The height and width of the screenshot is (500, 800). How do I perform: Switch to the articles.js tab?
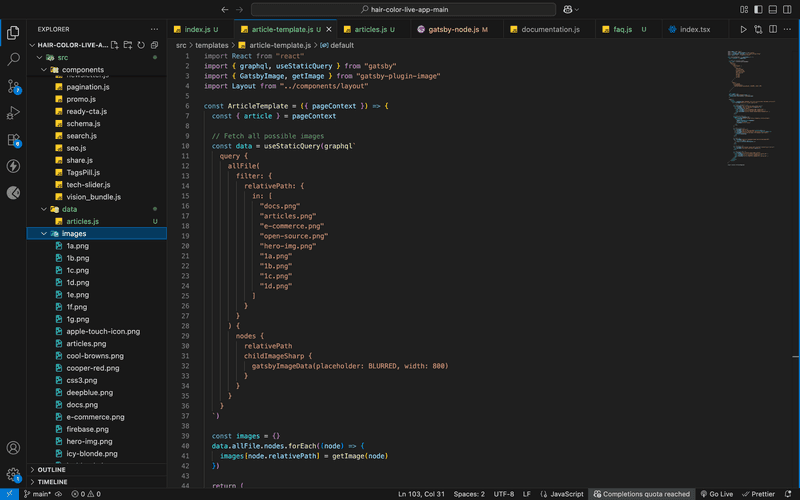pyautogui.click(x=374, y=29)
